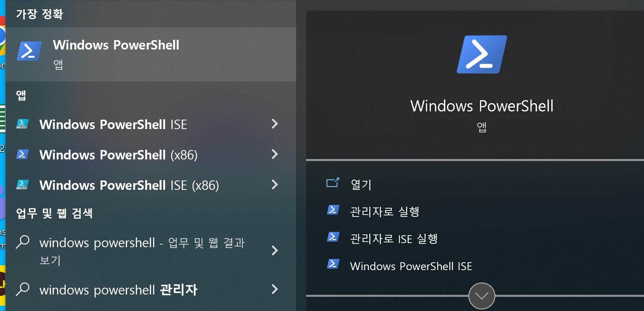Choose Windows PowerShell ISE action in preview
This screenshot has width=644, height=311.
[411, 266]
